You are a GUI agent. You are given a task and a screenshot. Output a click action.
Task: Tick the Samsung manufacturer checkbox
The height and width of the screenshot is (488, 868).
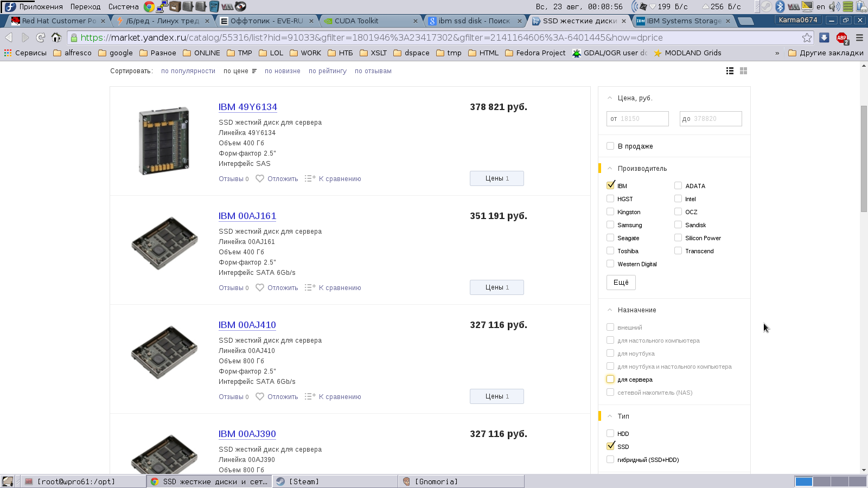pos(610,224)
